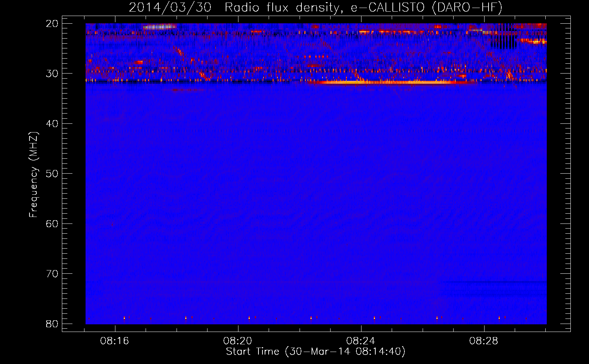Screen dimensions: 589x364
Task: Click the dark horizontal stripe near 72 MHz
Action: pos(494,281)
